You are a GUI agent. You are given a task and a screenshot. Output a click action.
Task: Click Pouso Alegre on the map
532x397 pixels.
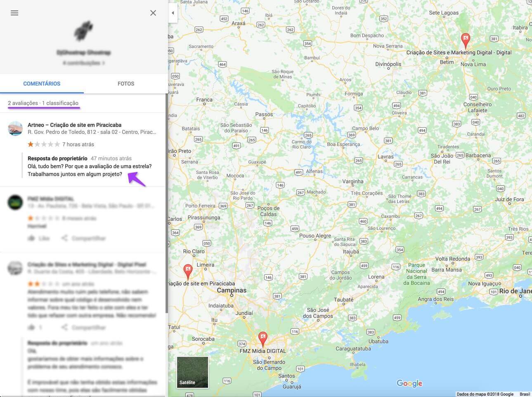(315, 235)
